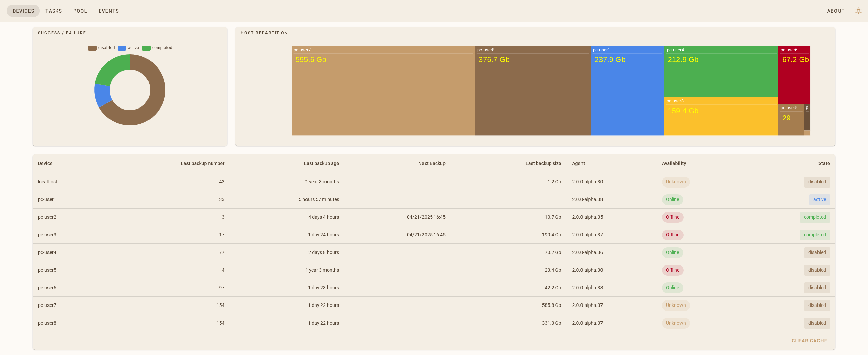Viewport: 868px width, 355px height.
Task: Click the Offline chip in pc-user5 row
Action: (x=672, y=270)
